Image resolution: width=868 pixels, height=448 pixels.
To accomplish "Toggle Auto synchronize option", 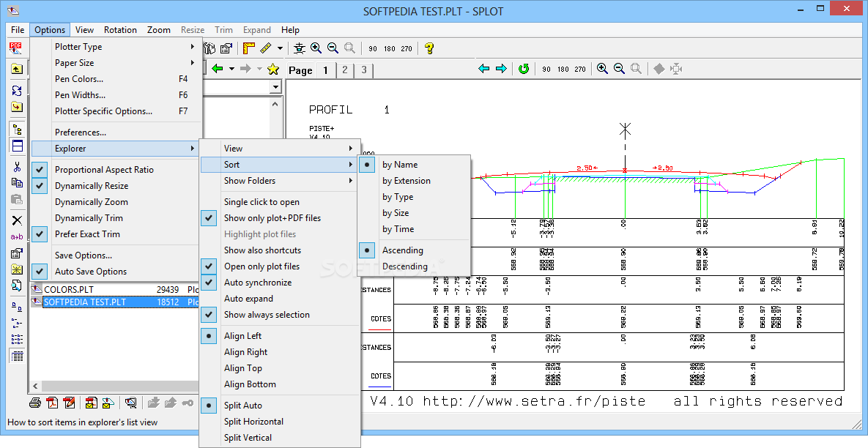I will pyautogui.click(x=280, y=282).
